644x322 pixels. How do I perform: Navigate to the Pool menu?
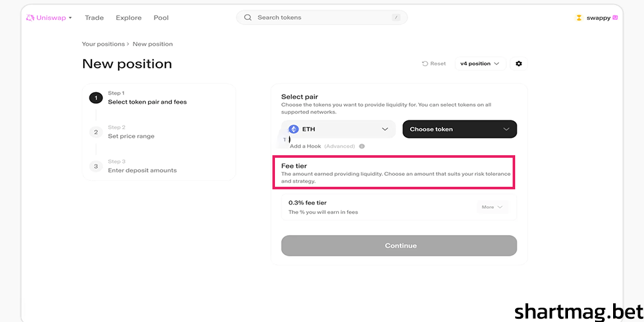tap(161, 17)
